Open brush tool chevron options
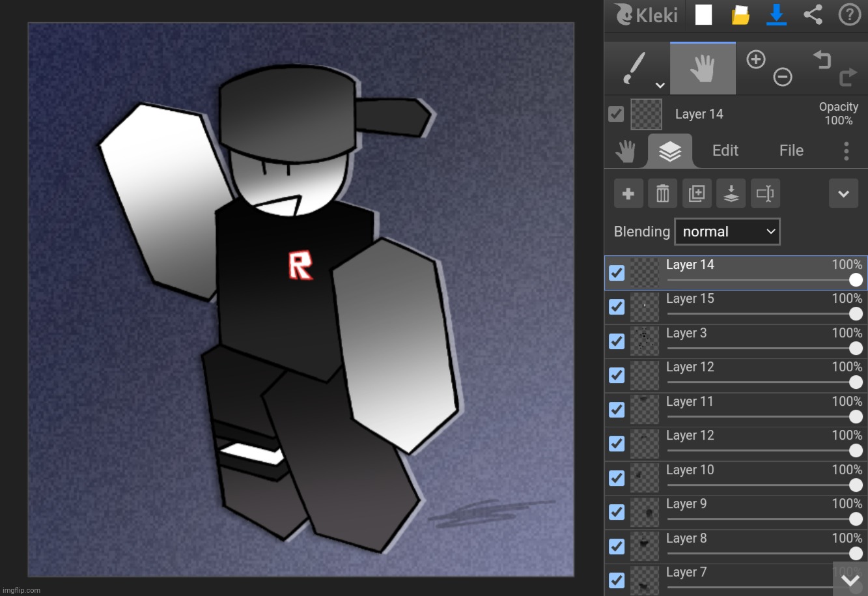 point(660,85)
